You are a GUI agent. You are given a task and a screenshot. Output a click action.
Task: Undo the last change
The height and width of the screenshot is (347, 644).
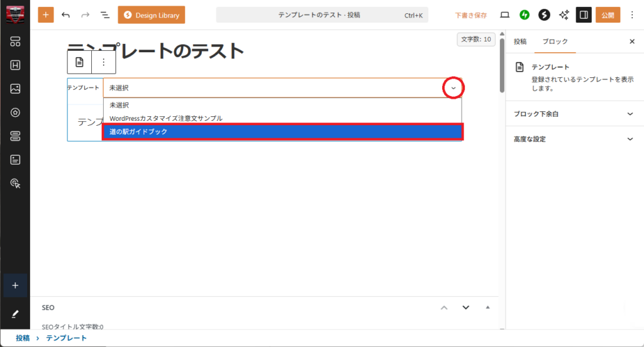pos(65,15)
